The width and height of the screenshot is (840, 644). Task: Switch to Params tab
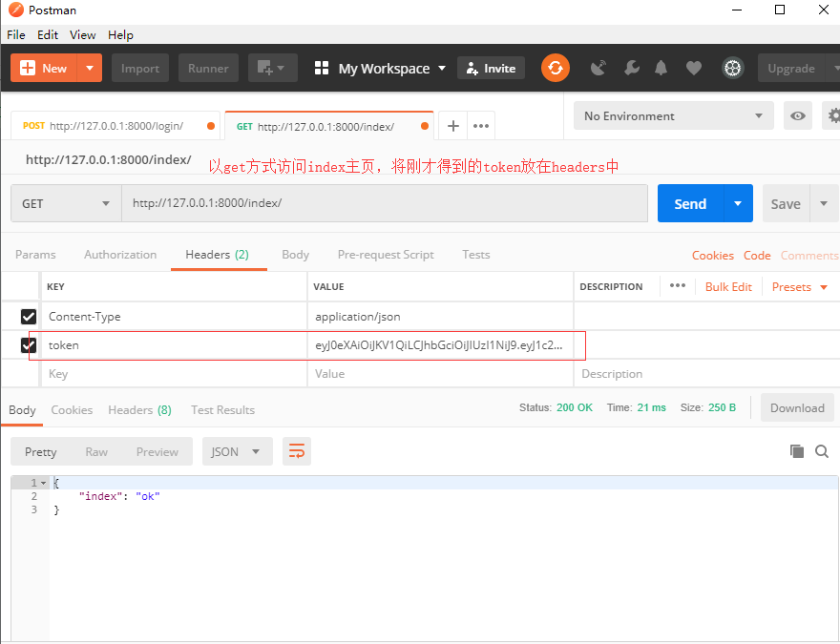click(35, 255)
